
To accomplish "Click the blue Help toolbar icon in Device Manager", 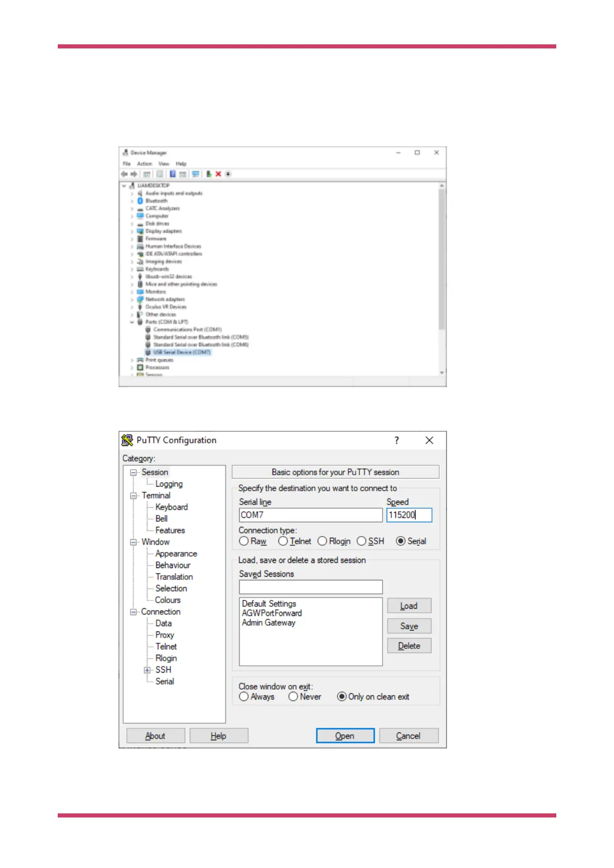I will pyautogui.click(x=173, y=174).
